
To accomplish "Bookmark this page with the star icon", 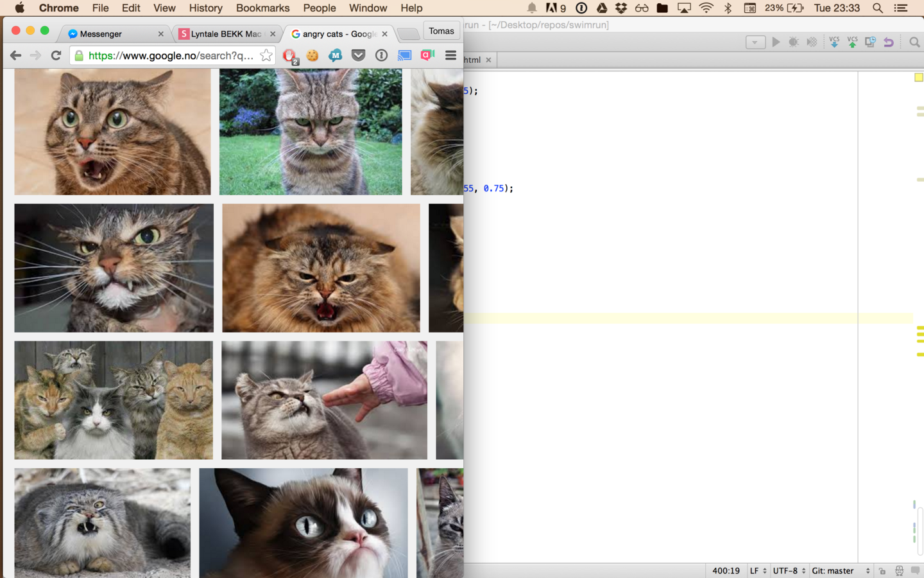I will pyautogui.click(x=266, y=55).
